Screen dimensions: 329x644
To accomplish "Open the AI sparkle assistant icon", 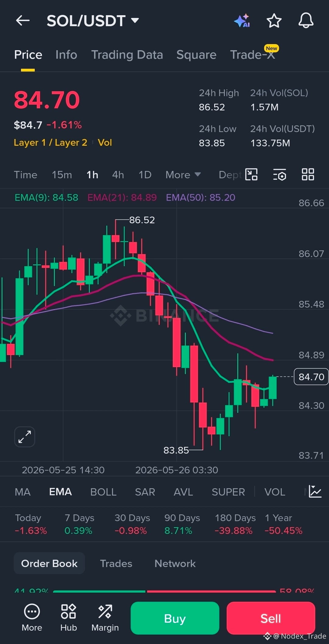I will point(242,21).
